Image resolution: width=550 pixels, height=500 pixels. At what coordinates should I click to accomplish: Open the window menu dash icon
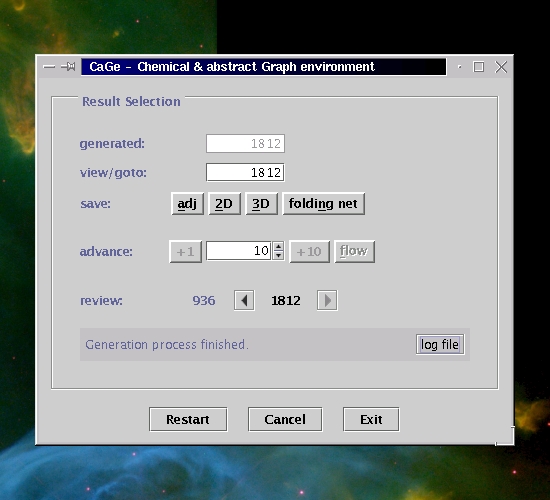[x=49, y=67]
